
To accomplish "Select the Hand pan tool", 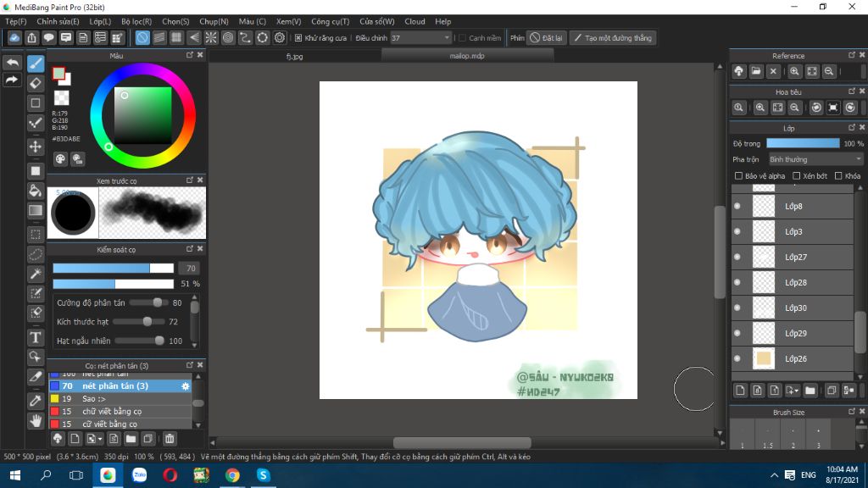I will coord(36,420).
